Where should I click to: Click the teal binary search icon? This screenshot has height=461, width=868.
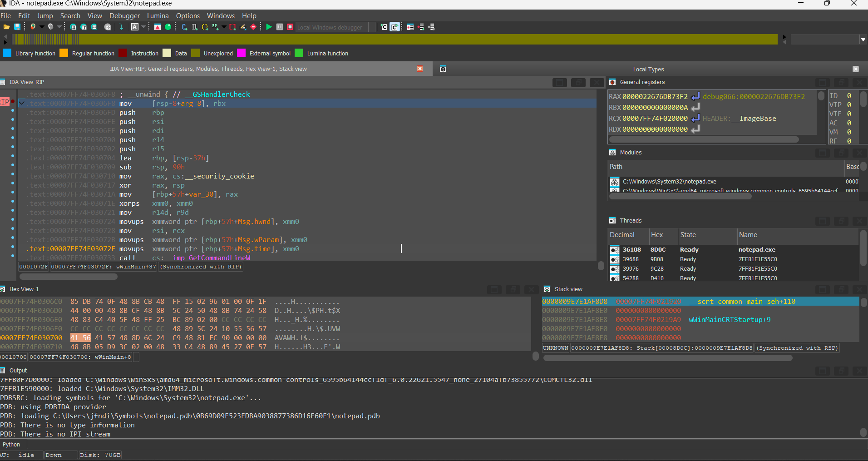(94, 27)
